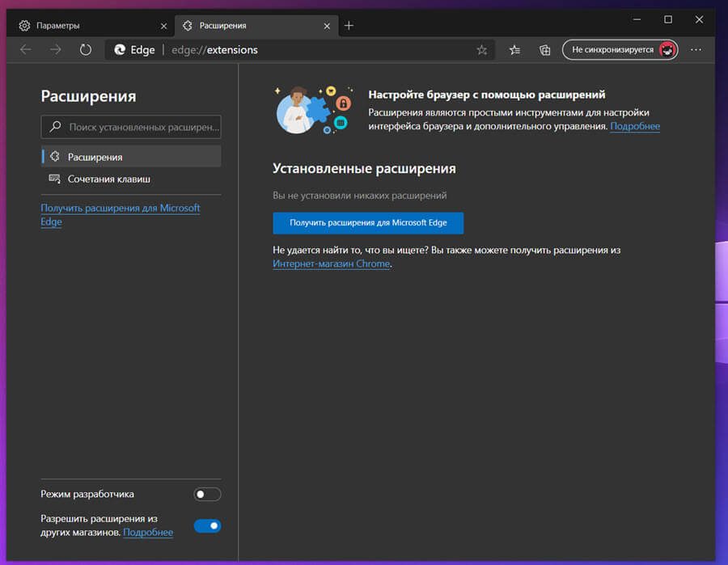The image size is (728, 565).
Task: Select the Расширения browser tab
Action: tap(256, 26)
